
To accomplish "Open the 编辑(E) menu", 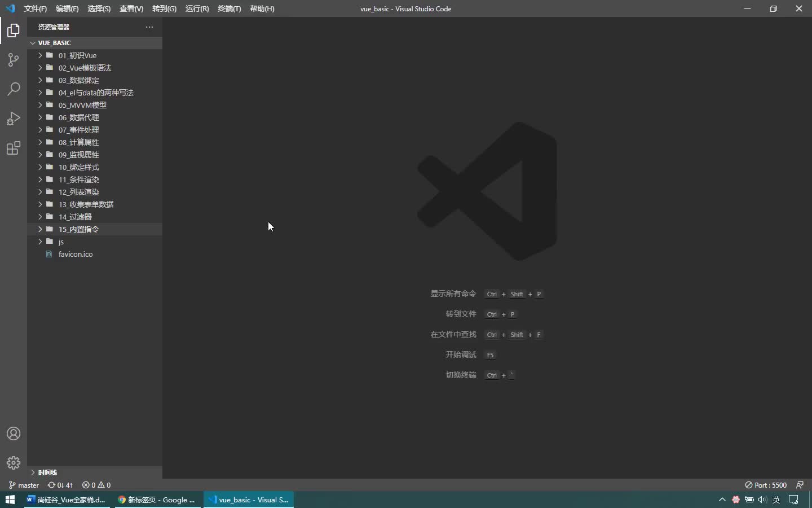I will tap(67, 9).
